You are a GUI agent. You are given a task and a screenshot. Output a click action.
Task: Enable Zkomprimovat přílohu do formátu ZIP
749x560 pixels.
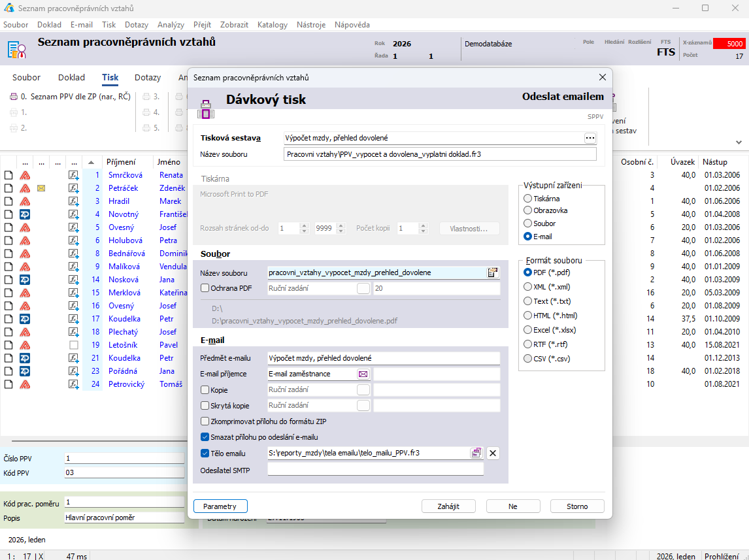point(205,421)
